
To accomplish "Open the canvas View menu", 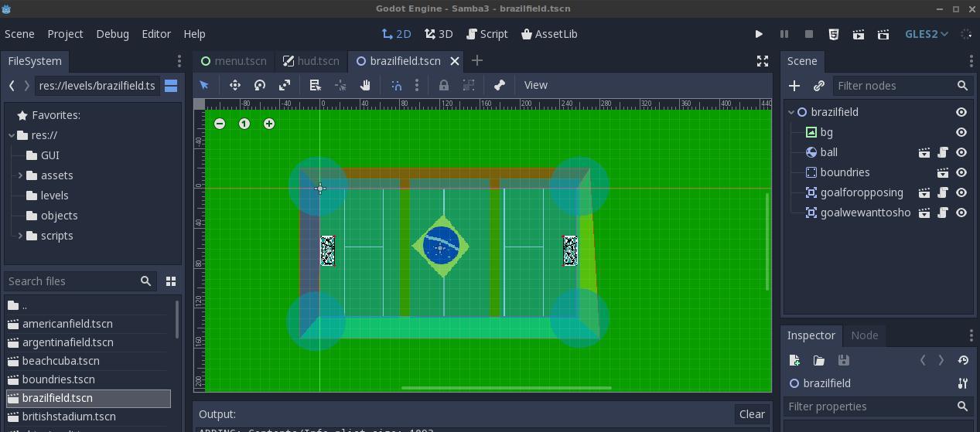I will coord(535,85).
